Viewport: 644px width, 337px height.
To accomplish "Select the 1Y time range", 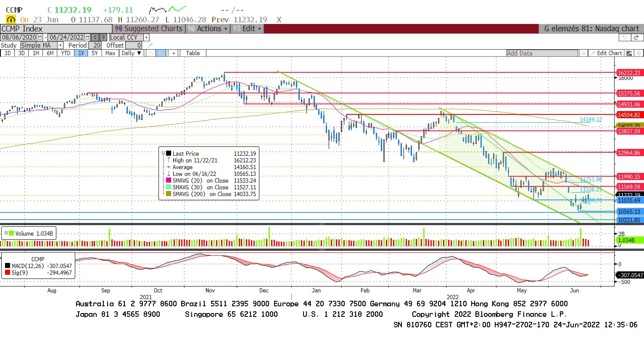I will point(81,53).
